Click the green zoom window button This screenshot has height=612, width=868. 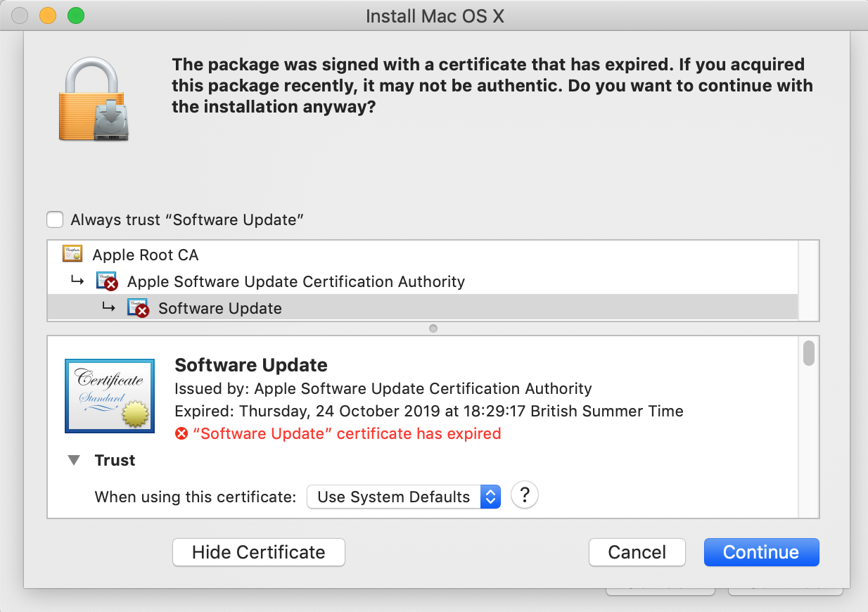pyautogui.click(x=75, y=15)
